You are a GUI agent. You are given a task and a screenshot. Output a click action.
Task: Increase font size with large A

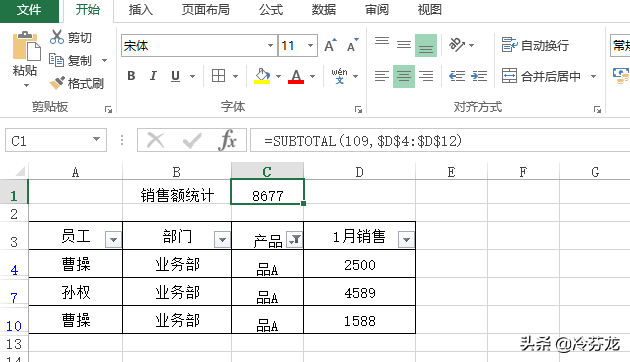tap(330, 45)
